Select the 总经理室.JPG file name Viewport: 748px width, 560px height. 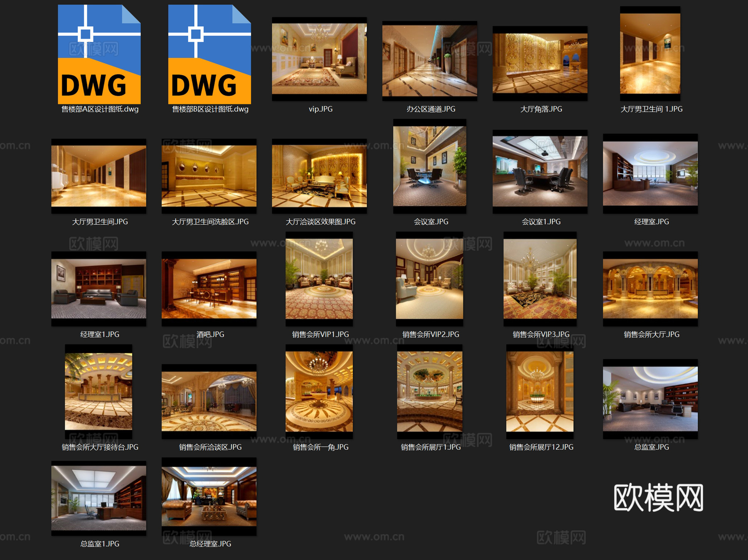[210, 544]
